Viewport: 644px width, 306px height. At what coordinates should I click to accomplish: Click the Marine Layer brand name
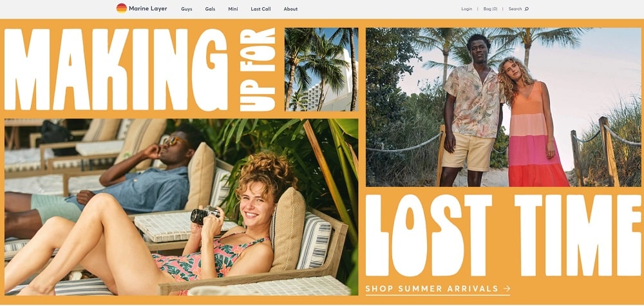(x=148, y=8)
